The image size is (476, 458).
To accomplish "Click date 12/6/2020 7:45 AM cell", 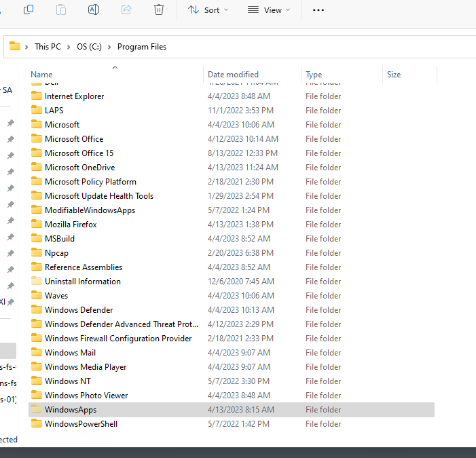I will point(241,282).
